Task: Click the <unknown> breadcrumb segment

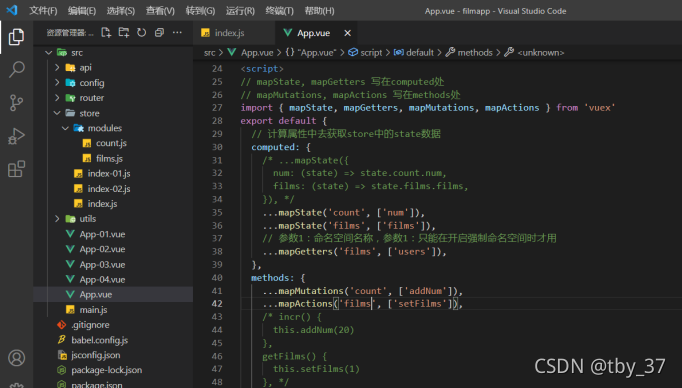Action: click(x=534, y=53)
